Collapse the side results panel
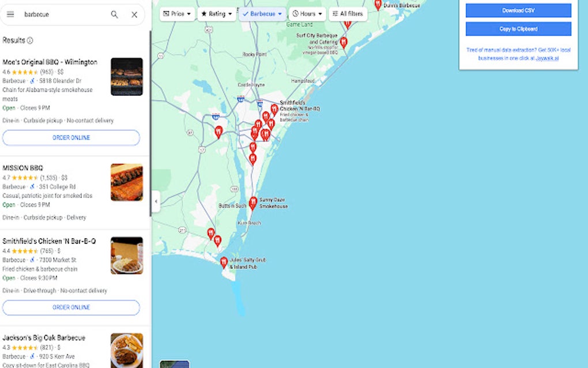This screenshot has width=588, height=368. click(156, 201)
